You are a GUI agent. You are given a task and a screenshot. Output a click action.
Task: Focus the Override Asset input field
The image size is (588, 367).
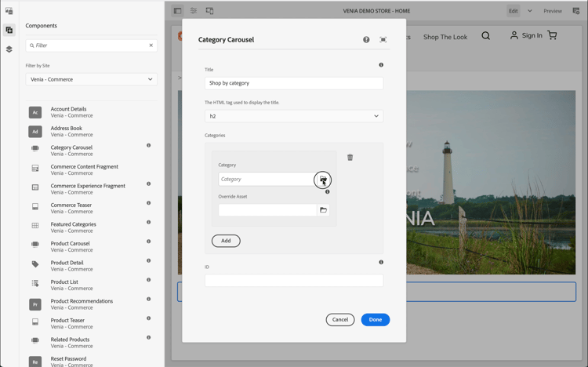(x=267, y=210)
